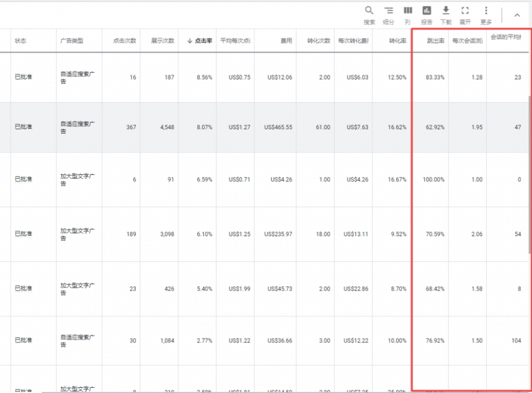Viewport: 532px width, 393px height.
Task: Click the 广告类型 column header
Action: coord(71,41)
